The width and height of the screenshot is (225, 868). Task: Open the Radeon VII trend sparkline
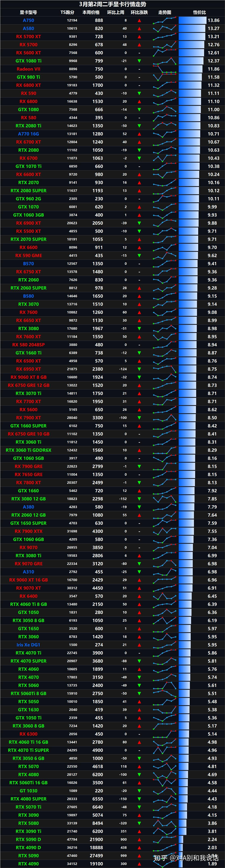pos(165,69)
